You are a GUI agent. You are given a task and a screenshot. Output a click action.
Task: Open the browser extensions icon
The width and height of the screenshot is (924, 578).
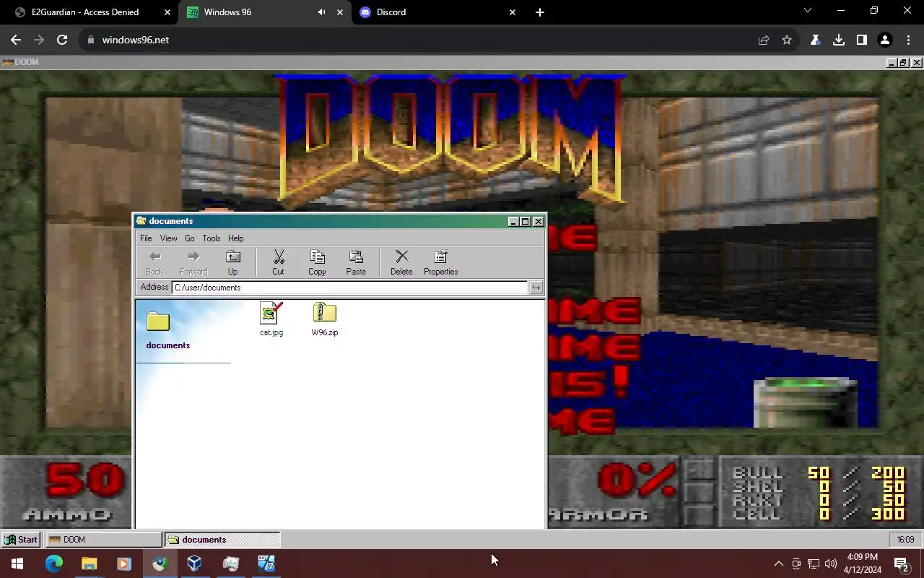click(x=816, y=40)
